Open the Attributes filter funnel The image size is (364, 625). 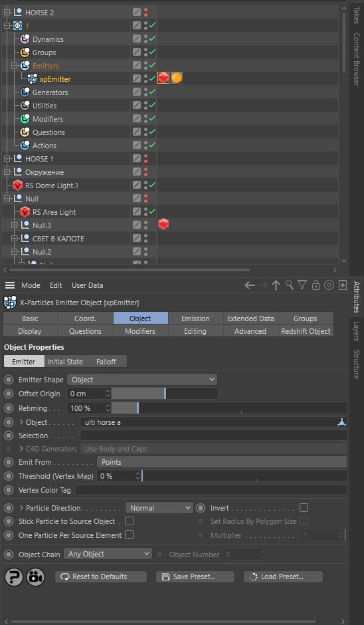[x=302, y=285]
